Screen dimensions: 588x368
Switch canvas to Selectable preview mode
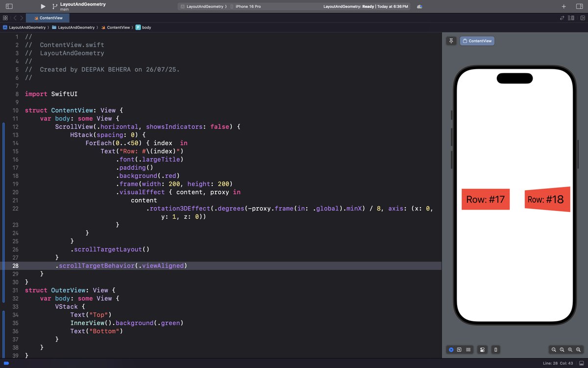[x=459, y=350]
